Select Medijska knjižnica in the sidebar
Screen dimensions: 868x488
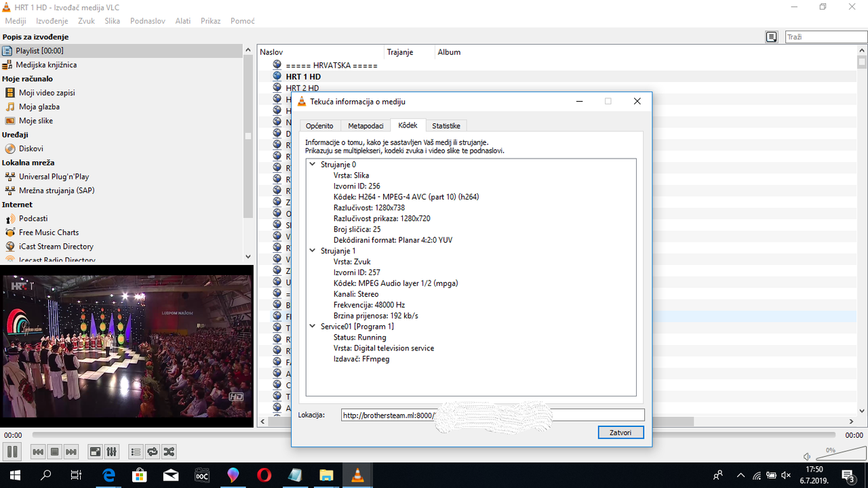pyautogui.click(x=46, y=65)
